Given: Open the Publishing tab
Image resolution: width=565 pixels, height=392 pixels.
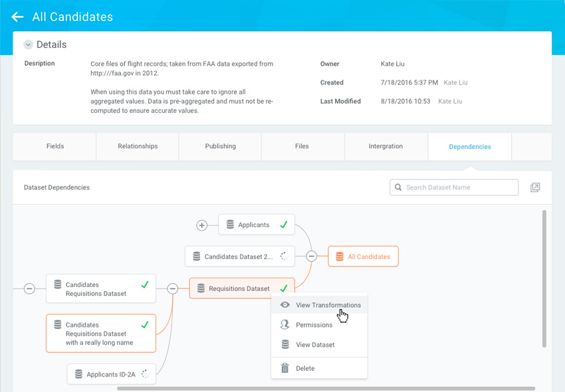Looking at the screenshot, I should [220, 146].
